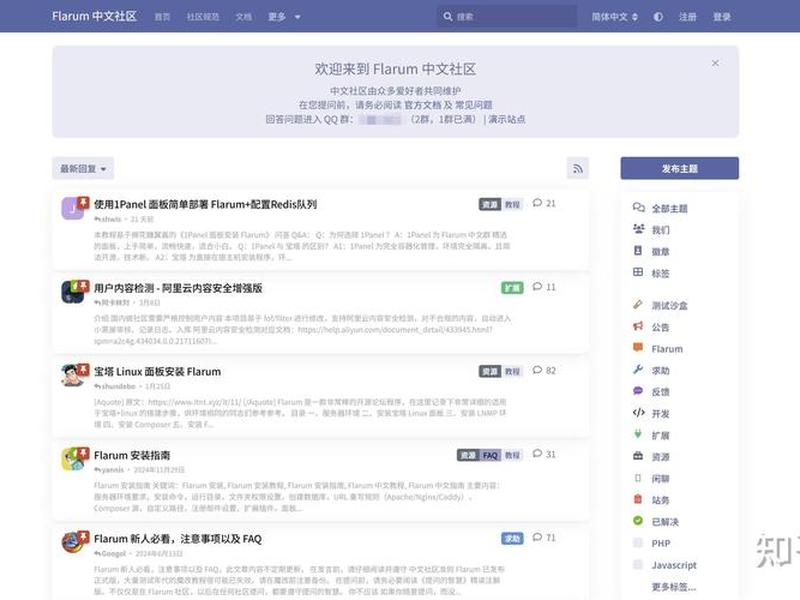Select the 开发 code tag icon
800x600 pixels.
tap(638, 413)
